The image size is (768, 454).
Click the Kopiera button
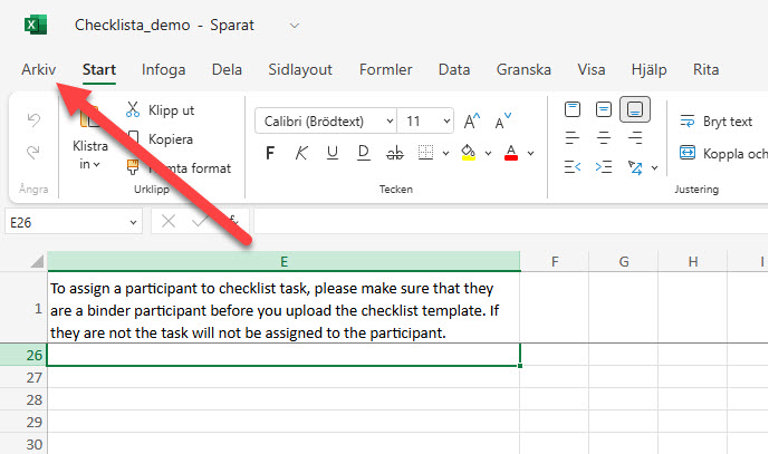coord(160,139)
